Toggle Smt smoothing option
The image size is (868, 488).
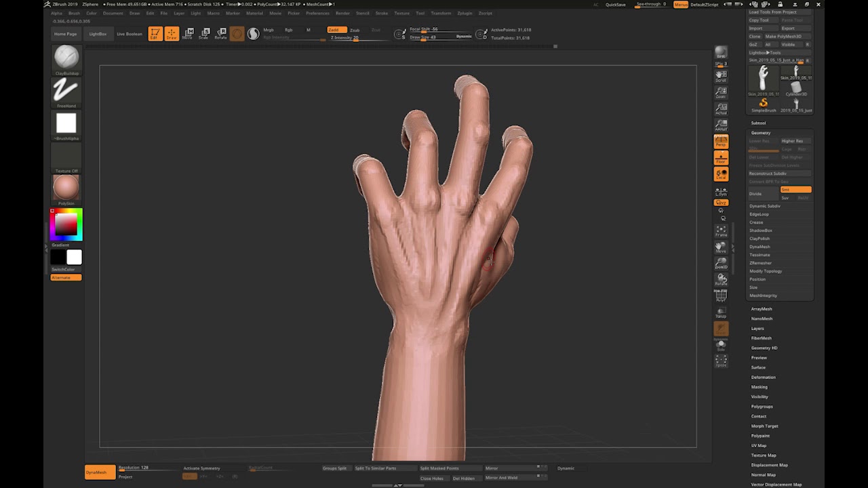[x=795, y=190]
